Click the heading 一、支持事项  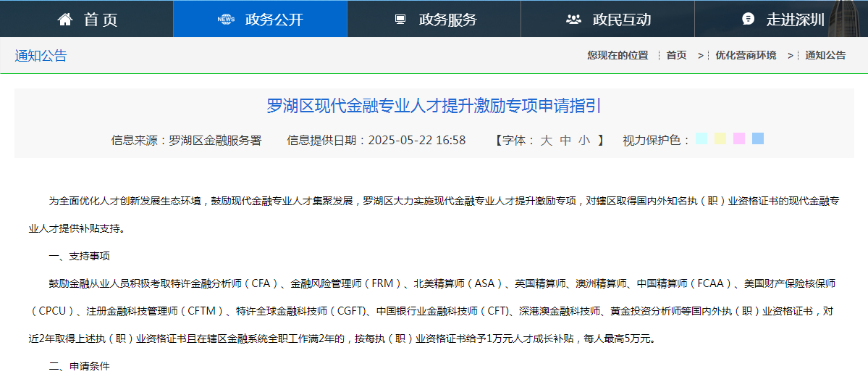79,256
